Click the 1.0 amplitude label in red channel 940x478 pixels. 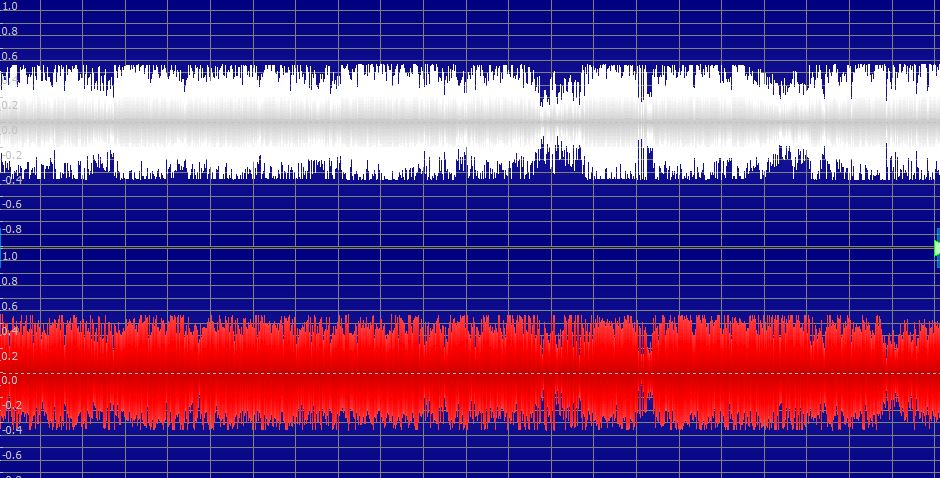pyautogui.click(x=10, y=257)
